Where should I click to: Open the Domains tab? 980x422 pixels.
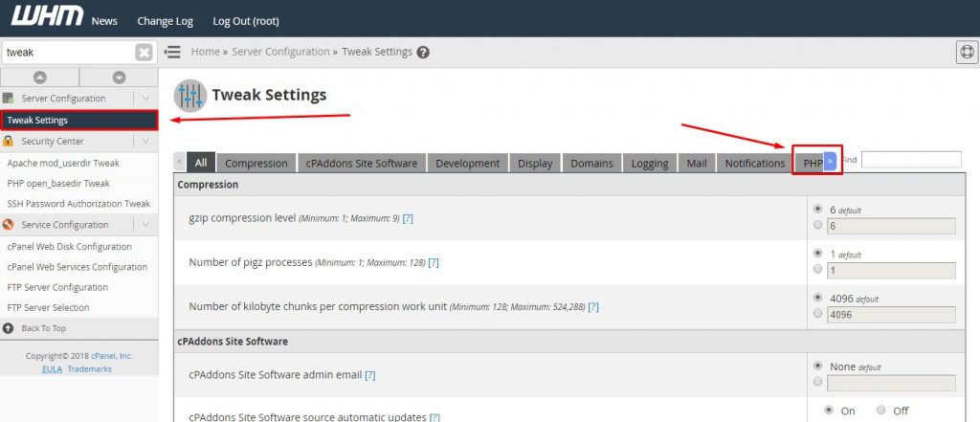click(x=591, y=164)
